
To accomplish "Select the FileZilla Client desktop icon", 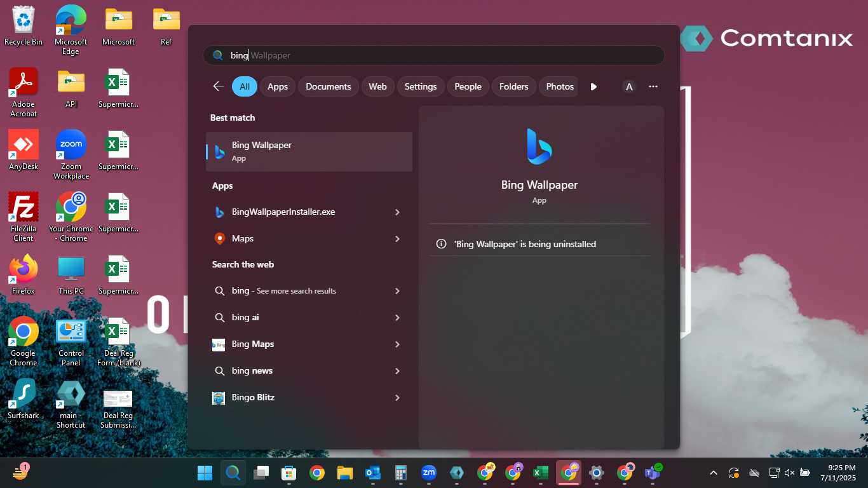I will 24,217.
